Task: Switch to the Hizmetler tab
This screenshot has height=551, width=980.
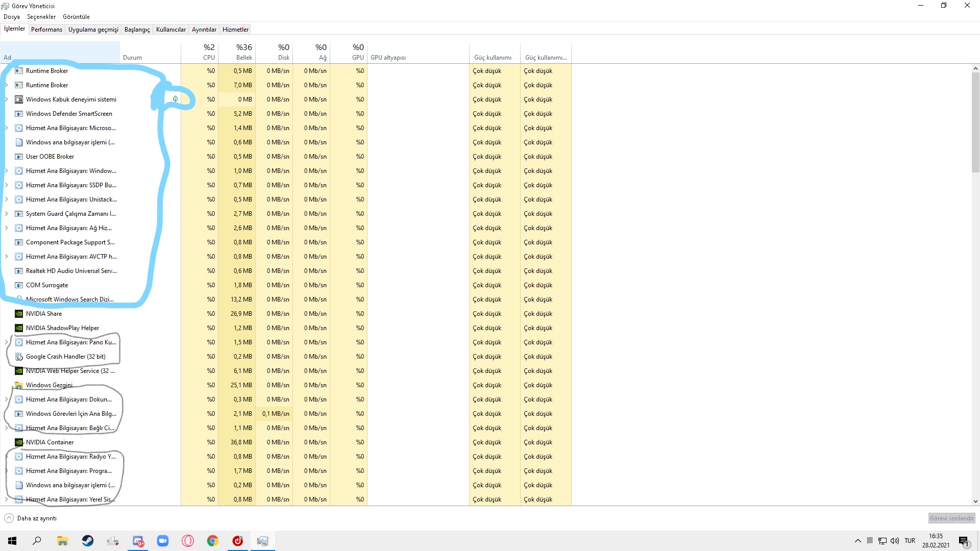Action: [x=236, y=30]
